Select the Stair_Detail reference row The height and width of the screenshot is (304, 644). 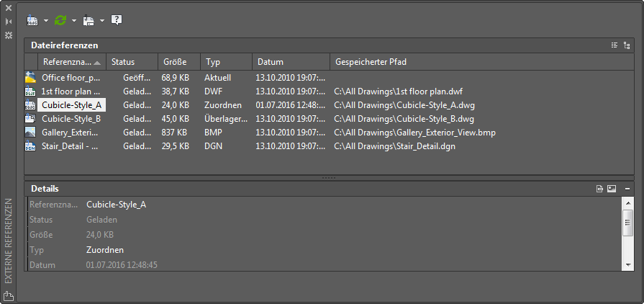click(70, 146)
